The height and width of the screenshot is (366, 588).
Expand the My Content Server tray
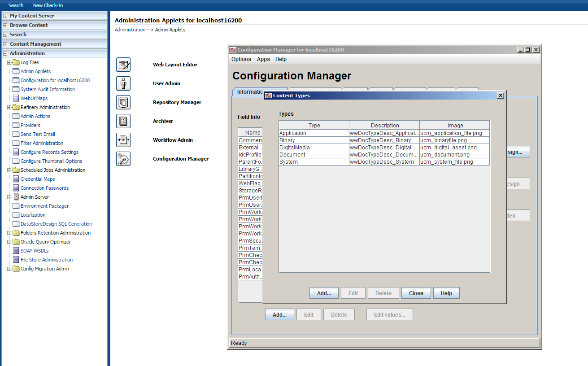point(5,16)
